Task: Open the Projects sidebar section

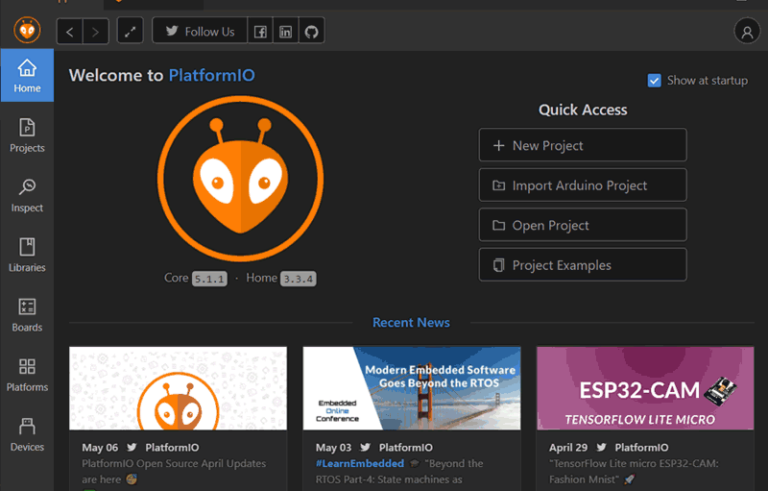Action: point(27,135)
